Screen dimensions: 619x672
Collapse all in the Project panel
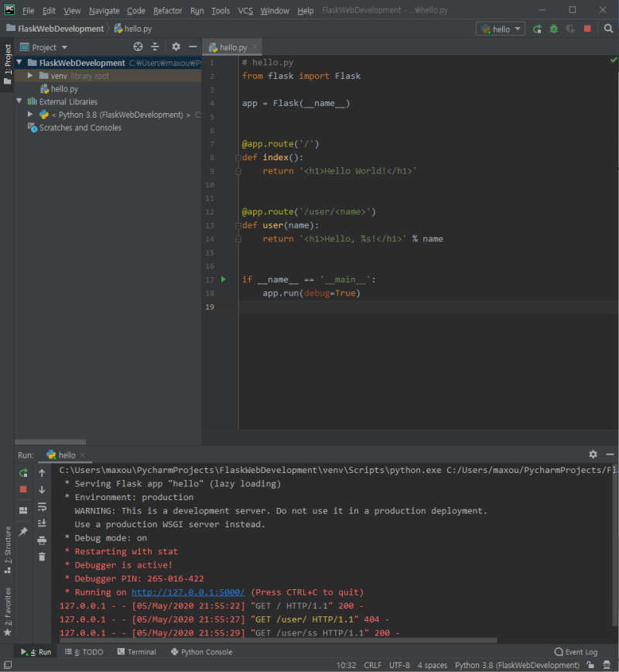point(155,46)
